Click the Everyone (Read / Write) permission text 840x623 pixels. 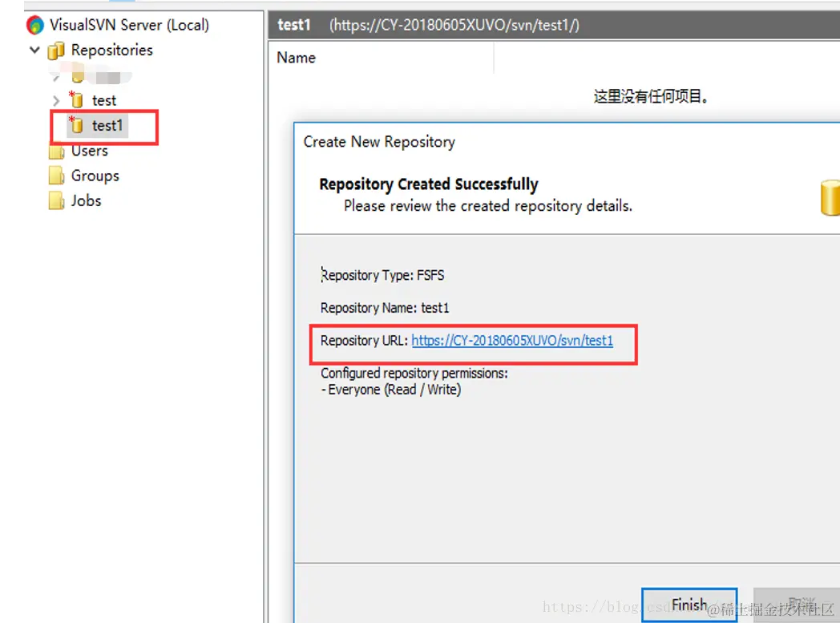point(394,390)
